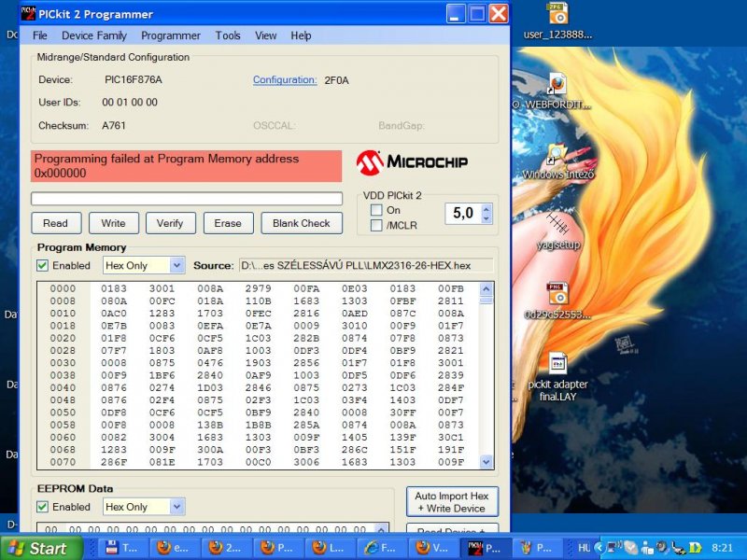Switch to last taskbar item before the HU language indicator
Viewport: 747px width, 560px height.
coord(536,548)
